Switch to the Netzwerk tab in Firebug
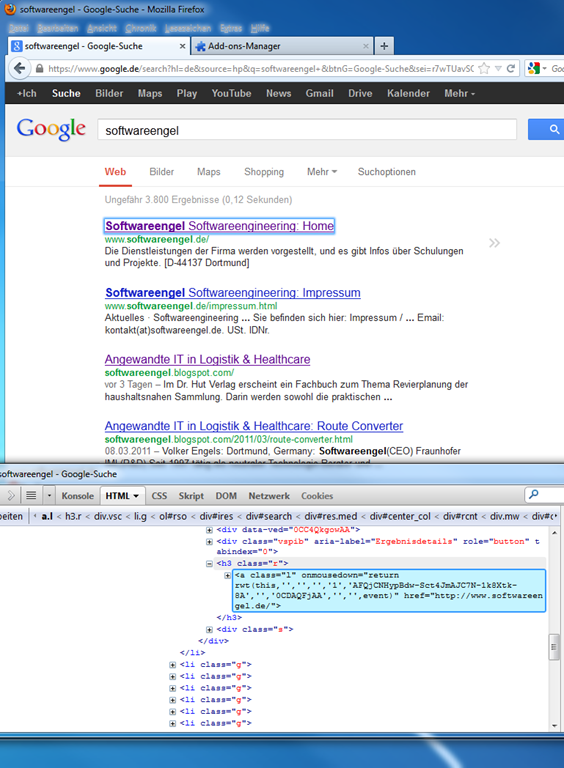Screen dimensions: 564x768 269,496
